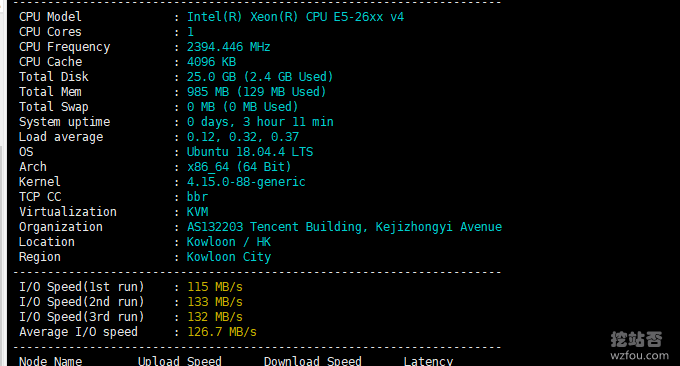Select the Total Mem value 985 MB

pos(208,92)
